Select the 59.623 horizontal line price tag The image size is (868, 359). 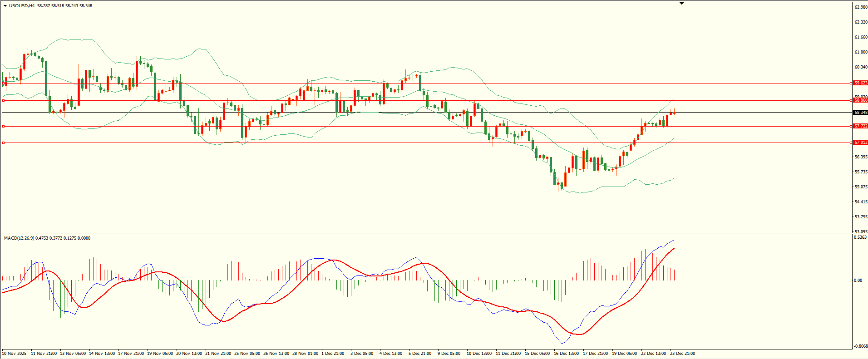[860, 83]
